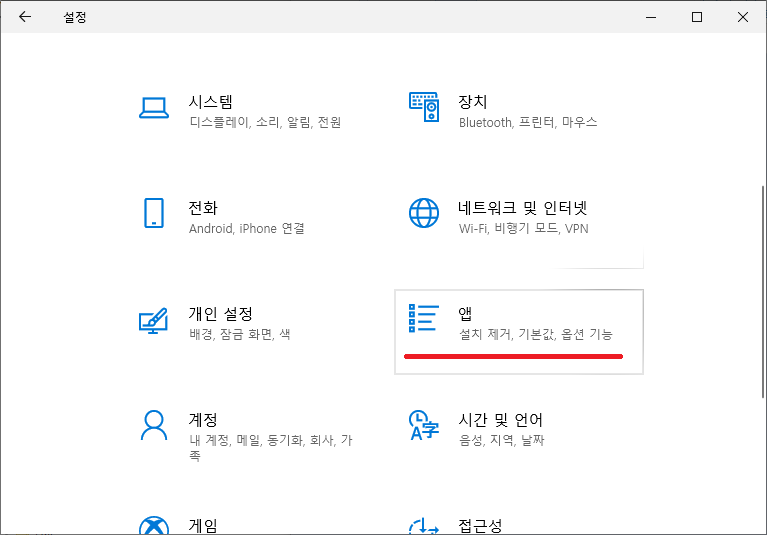Select the 시간 및 언어 title
The image size is (767, 535).
[500, 420]
